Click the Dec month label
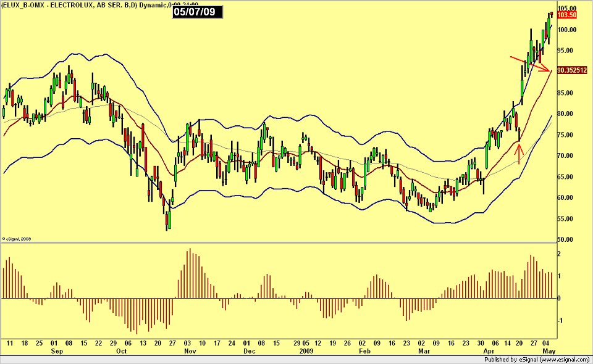This screenshot has height=364, width=593. (x=249, y=351)
